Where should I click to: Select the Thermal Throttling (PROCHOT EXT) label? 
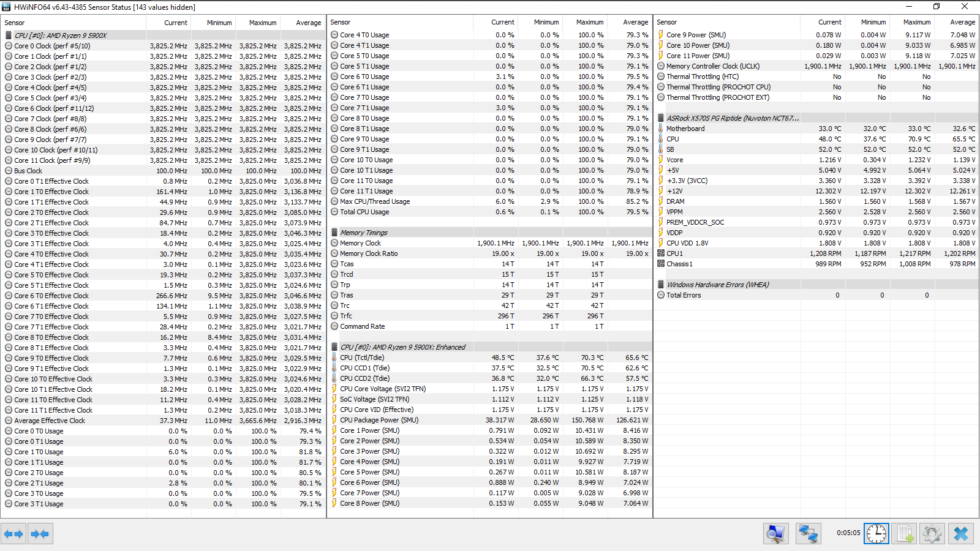(718, 97)
